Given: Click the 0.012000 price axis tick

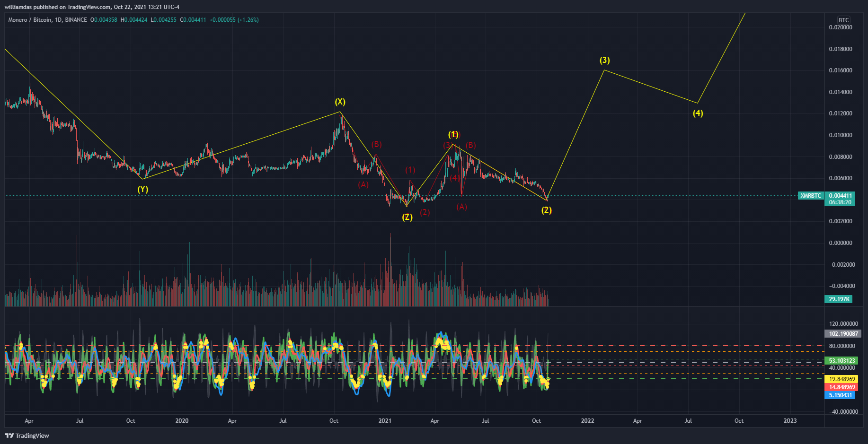Looking at the screenshot, I should (841, 113).
